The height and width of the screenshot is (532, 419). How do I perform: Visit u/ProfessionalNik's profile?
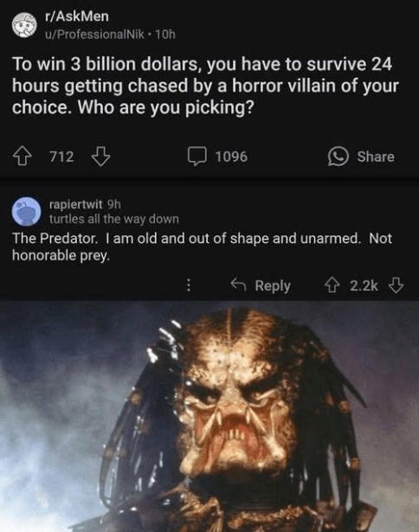pos(95,35)
